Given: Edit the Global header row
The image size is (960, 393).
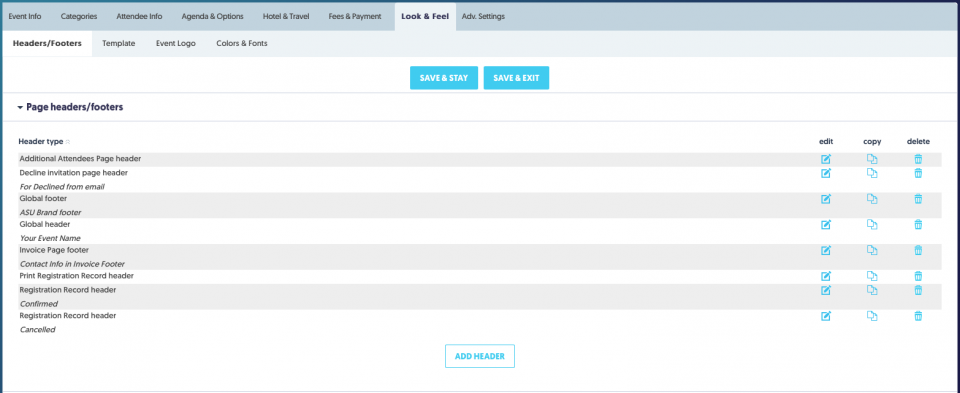Looking at the screenshot, I should pyautogui.click(x=826, y=225).
